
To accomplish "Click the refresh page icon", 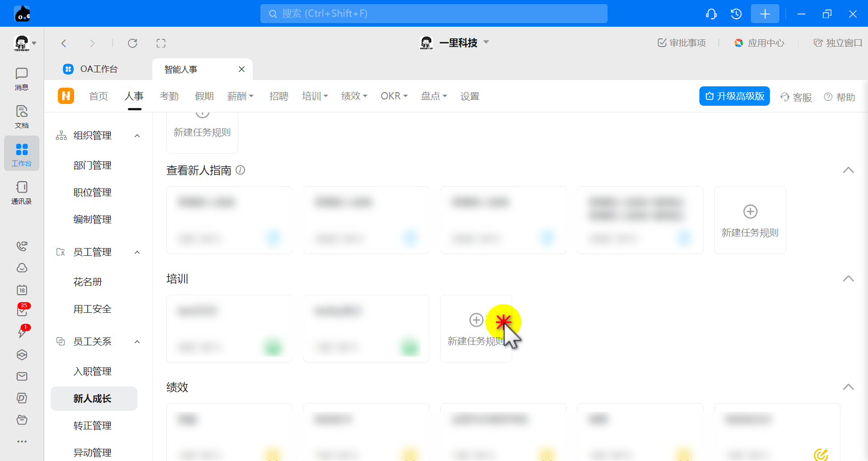I will coord(132,43).
